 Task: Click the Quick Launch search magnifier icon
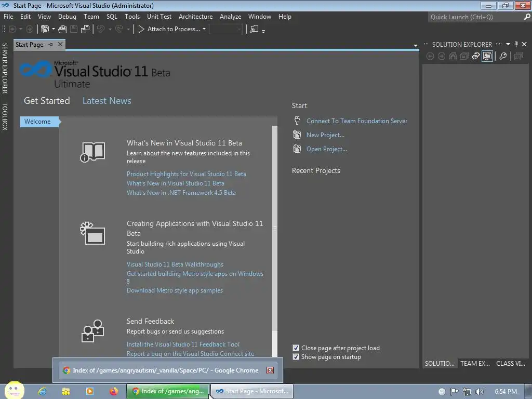(x=527, y=17)
